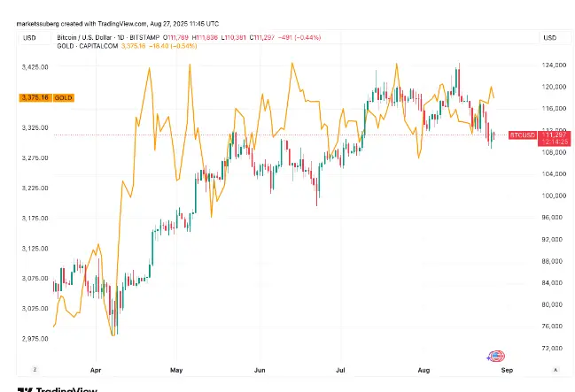Click the 116,000 right axis value
Screen dimensions: 575x392
(554, 109)
